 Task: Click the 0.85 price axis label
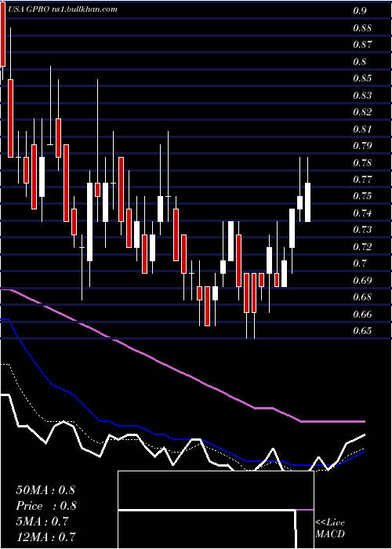(362, 78)
